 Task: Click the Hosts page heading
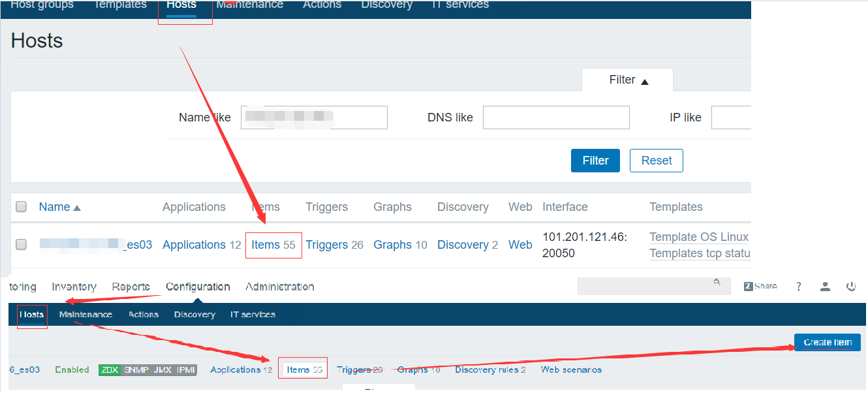tap(37, 40)
